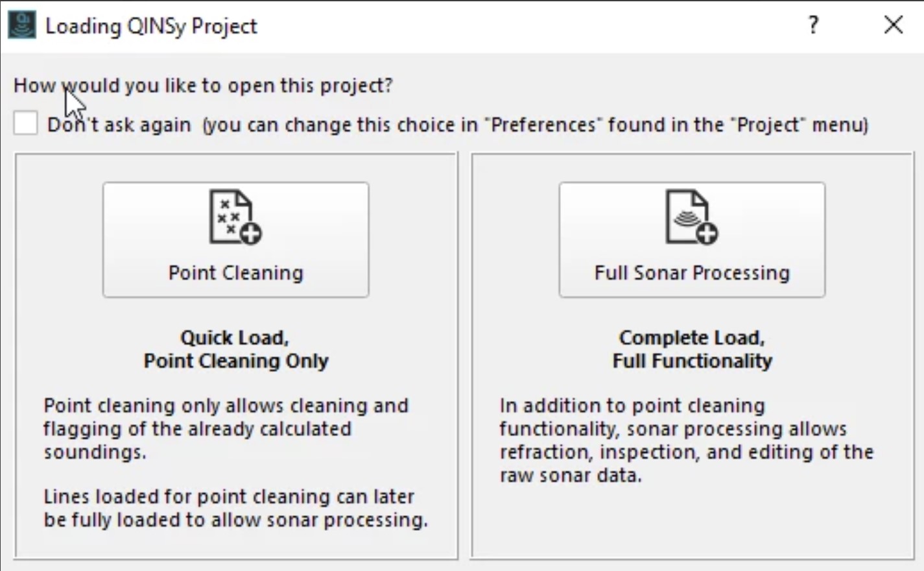The width and height of the screenshot is (924, 571).
Task: Click the Preferences hint text in parentheses
Action: point(536,125)
